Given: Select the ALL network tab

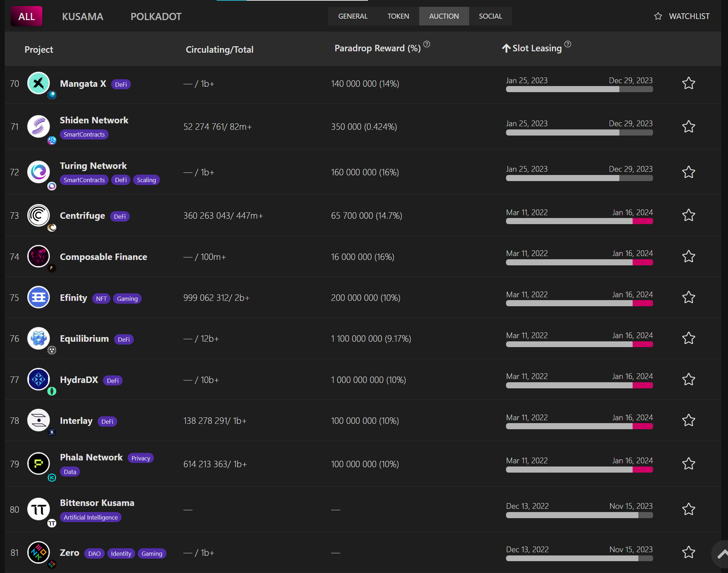Looking at the screenshot, I should pyautogui.click(x=27, y=16).
